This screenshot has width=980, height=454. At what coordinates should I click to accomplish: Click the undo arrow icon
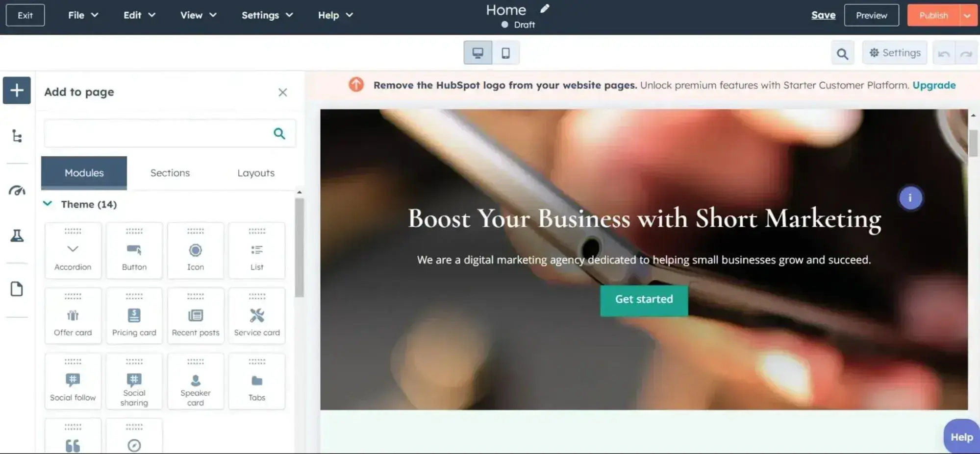point(943,52)
